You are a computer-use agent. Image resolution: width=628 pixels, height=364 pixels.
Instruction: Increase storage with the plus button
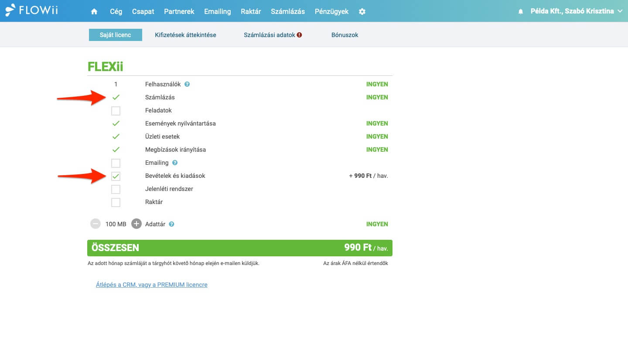137,224
